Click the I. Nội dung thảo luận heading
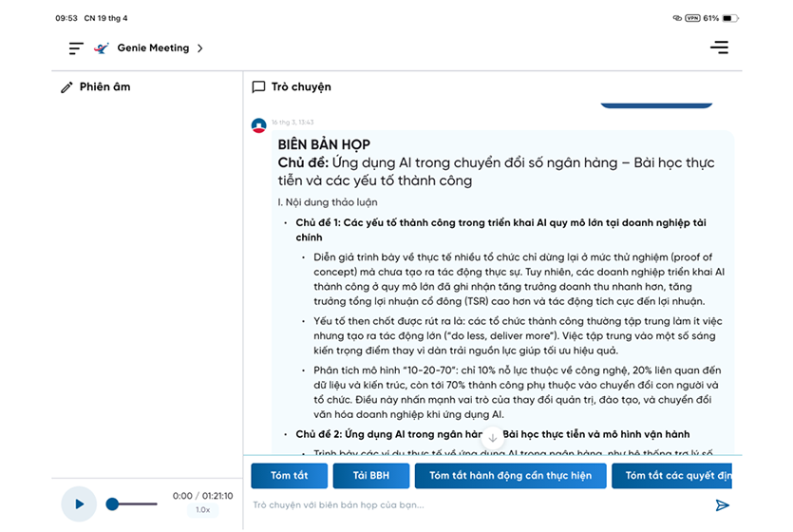Screen dimensions: 793x532 [328, 202]
